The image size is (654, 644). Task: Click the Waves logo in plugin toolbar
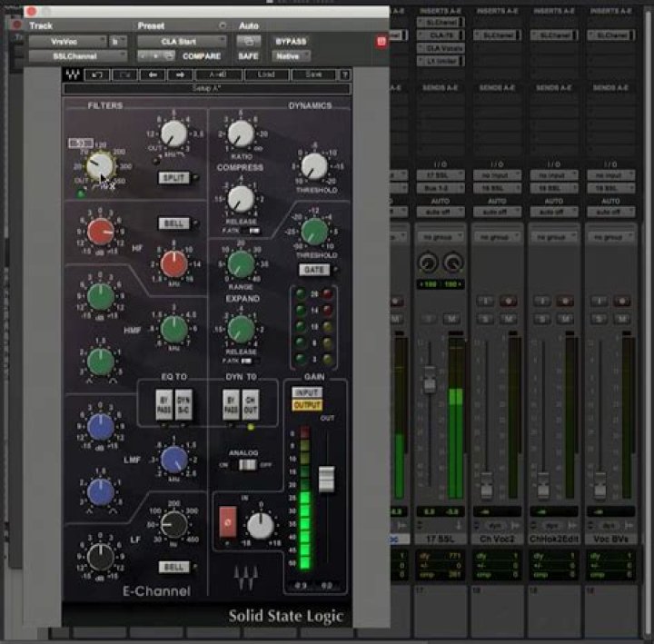[x=73, y=74]
